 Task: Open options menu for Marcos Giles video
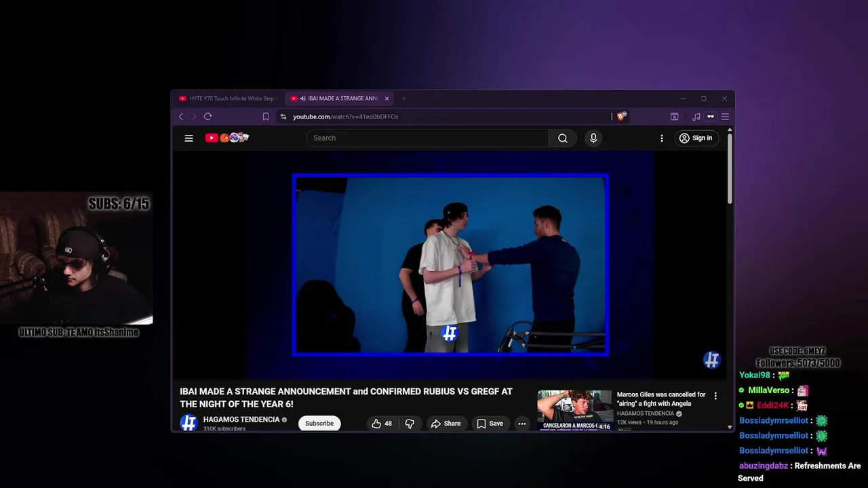tap(715, 396)
